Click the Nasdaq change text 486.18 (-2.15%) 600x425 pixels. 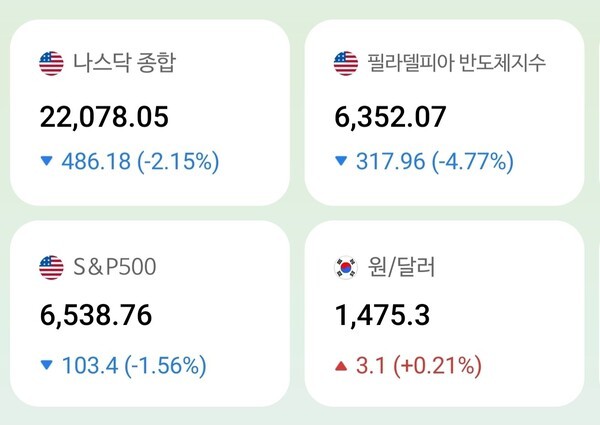(x=140, y=161)
